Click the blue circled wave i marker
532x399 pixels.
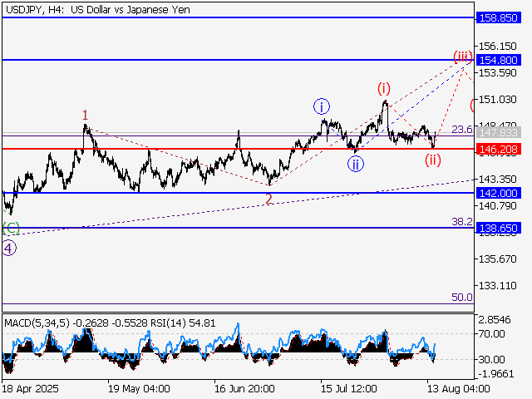coord(322,106)
